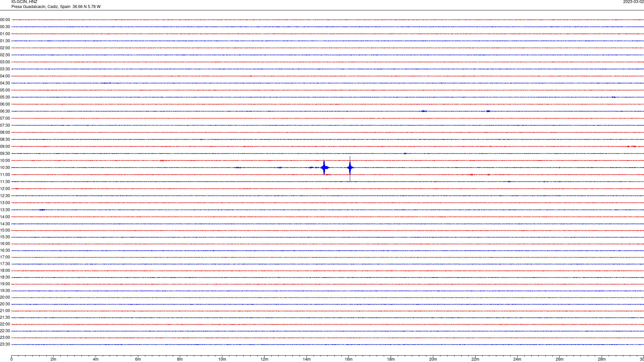Viewport: 644px width, 362px height.
Task: Click the station code IG.GCIN..HNZ
Action: click(x=24, y=2)
